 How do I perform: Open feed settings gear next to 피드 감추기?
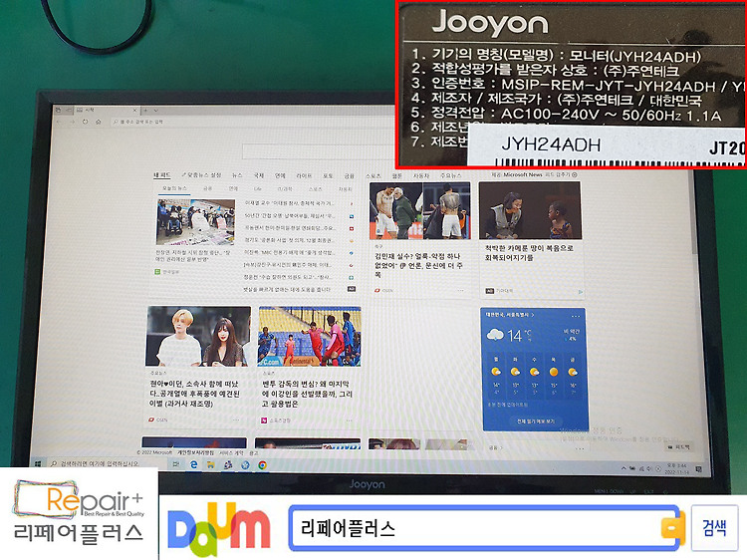574,175
